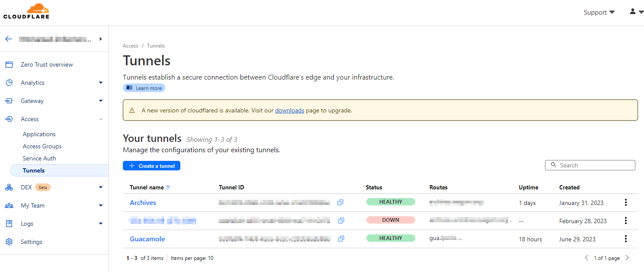Collapse the Access sidebar section
This screenshot has height=272, width=644.
click(100, 119)
